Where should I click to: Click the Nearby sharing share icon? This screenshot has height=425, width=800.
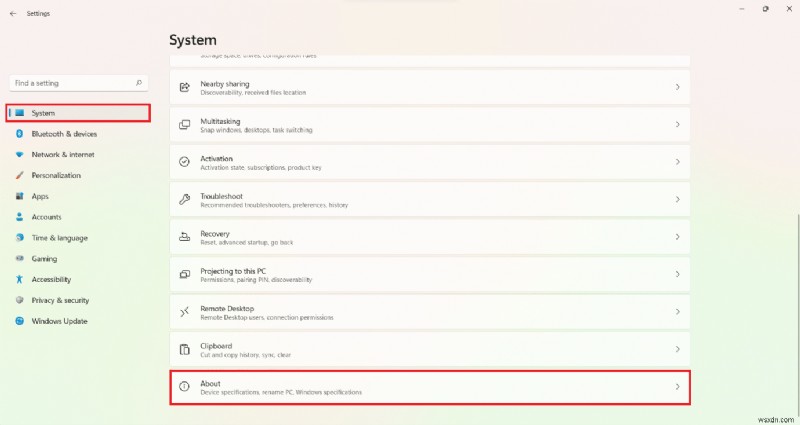point(185,87)
